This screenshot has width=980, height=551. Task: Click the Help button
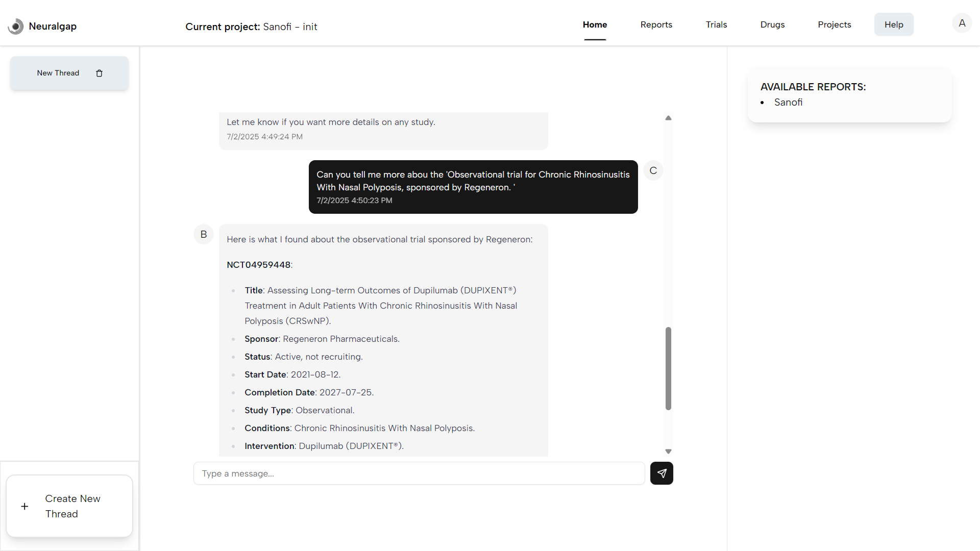click(x=893, y=24)
